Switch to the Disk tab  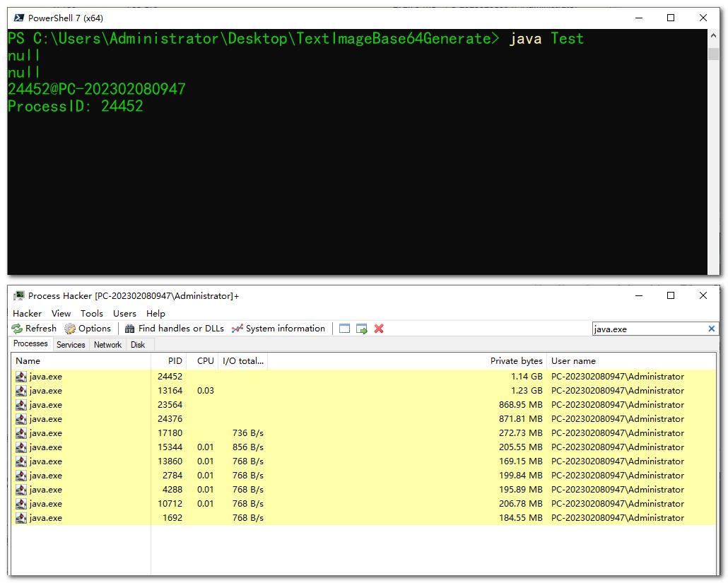(x=138, y=345)
